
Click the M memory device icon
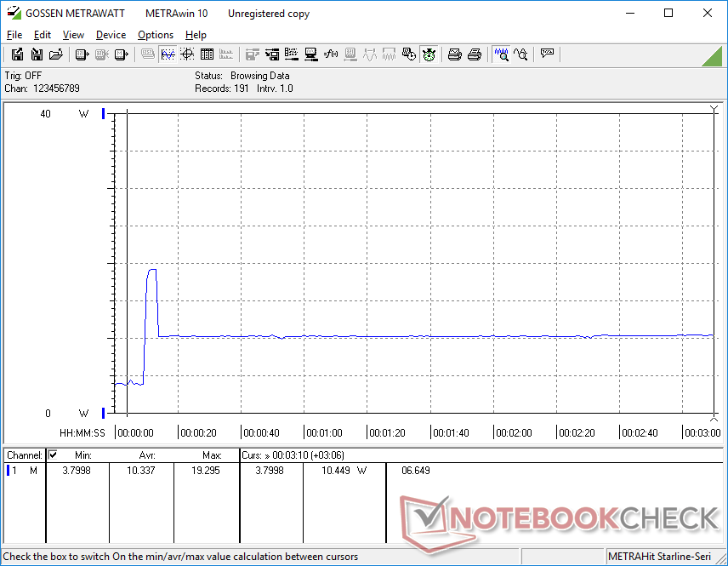tap(121, 54)
